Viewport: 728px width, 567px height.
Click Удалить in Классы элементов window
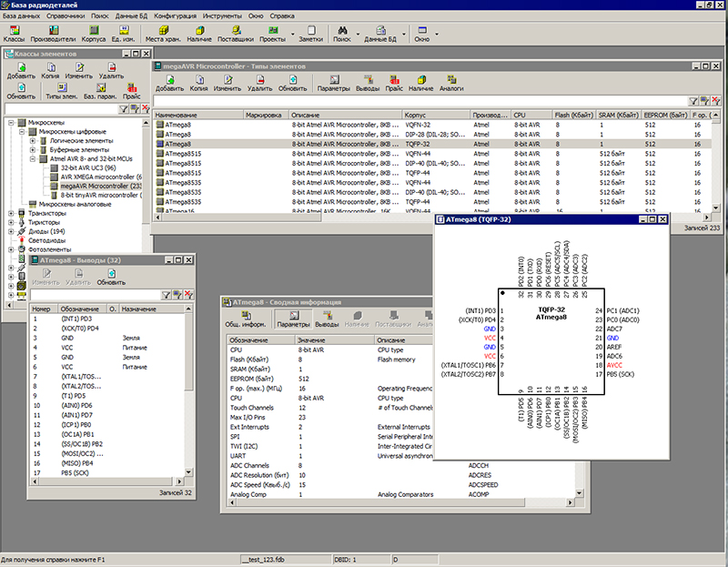click(x=111, y=71)
